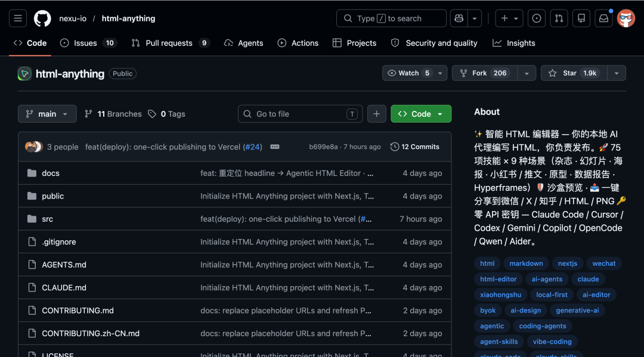Expand the Star lists dropdown arrow
The width and height of the screenshot is (644, 357).
click(x=617, y=73)
